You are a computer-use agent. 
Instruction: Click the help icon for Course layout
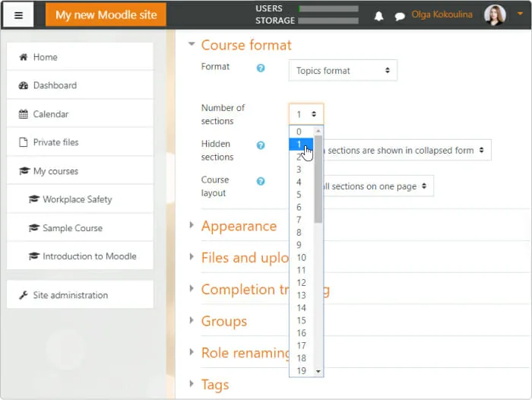(x=261, y=181)
